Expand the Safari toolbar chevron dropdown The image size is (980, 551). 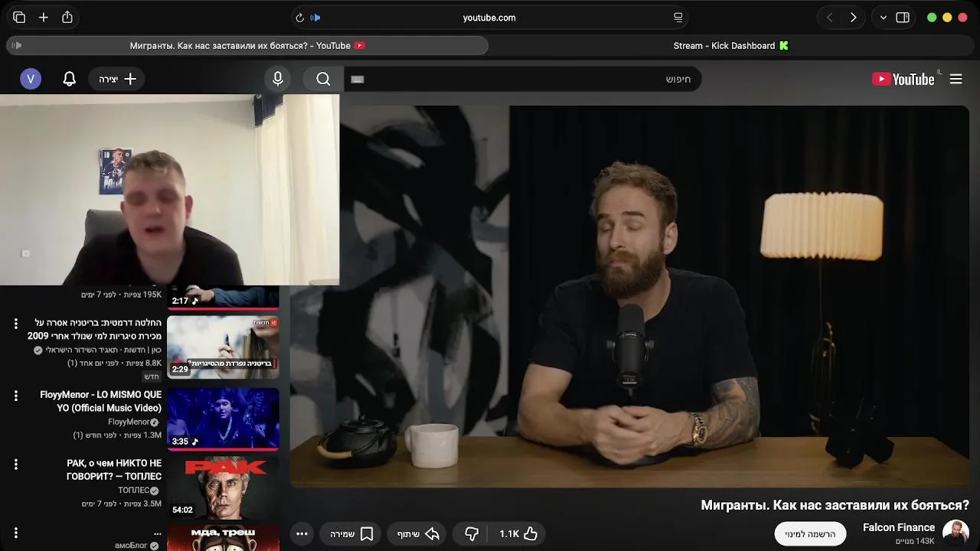click(x=884, y=18)
